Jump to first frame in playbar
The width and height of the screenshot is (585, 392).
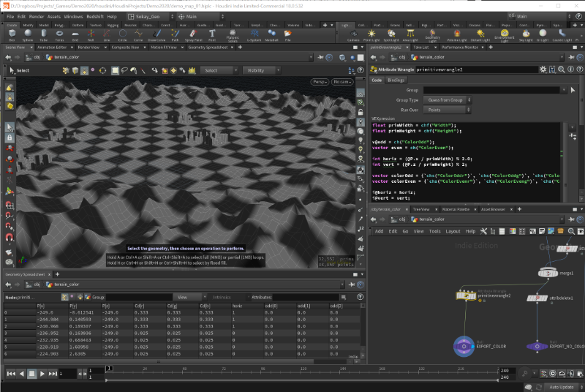[x=10, y=374]
